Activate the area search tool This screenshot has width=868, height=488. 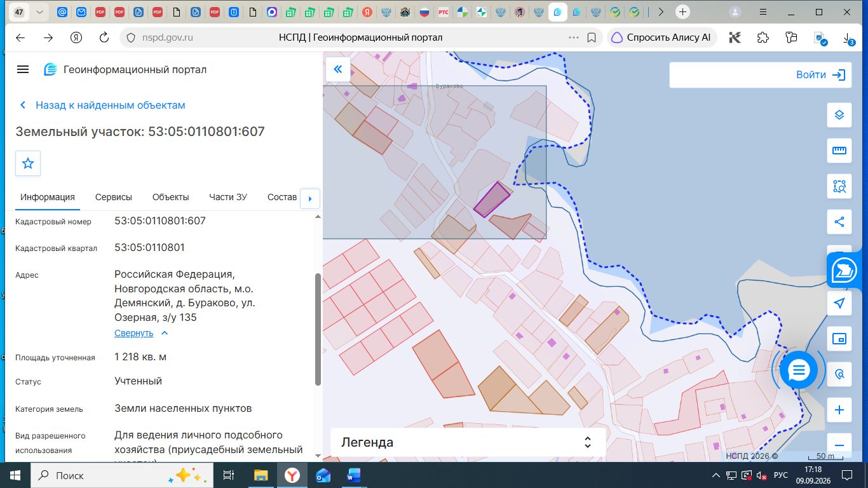click(839, 186)
